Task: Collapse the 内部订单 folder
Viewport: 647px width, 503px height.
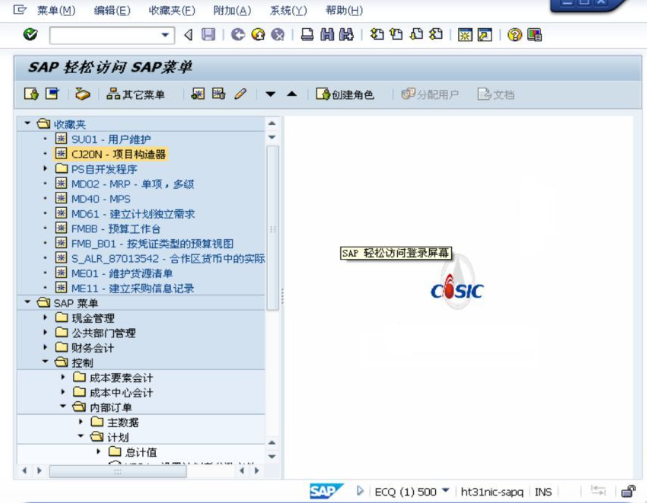Action: click(x=63, y=406)
